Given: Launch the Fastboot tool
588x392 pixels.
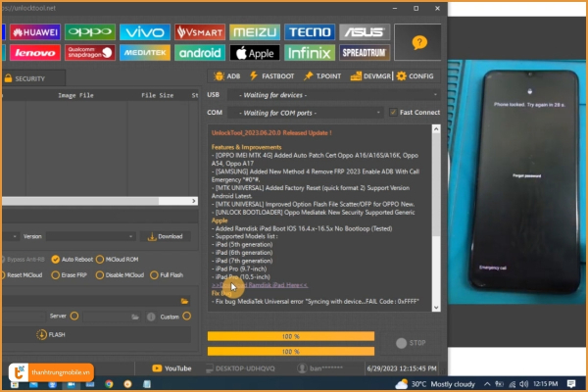Looking at the screenshot, I should coord(272,75).
